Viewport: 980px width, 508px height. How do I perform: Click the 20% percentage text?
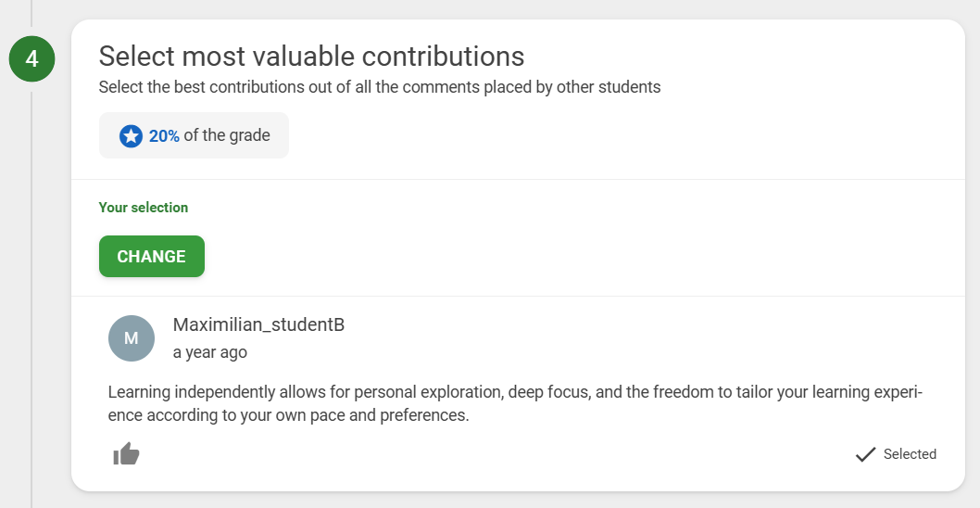click(x=164, y=135)
